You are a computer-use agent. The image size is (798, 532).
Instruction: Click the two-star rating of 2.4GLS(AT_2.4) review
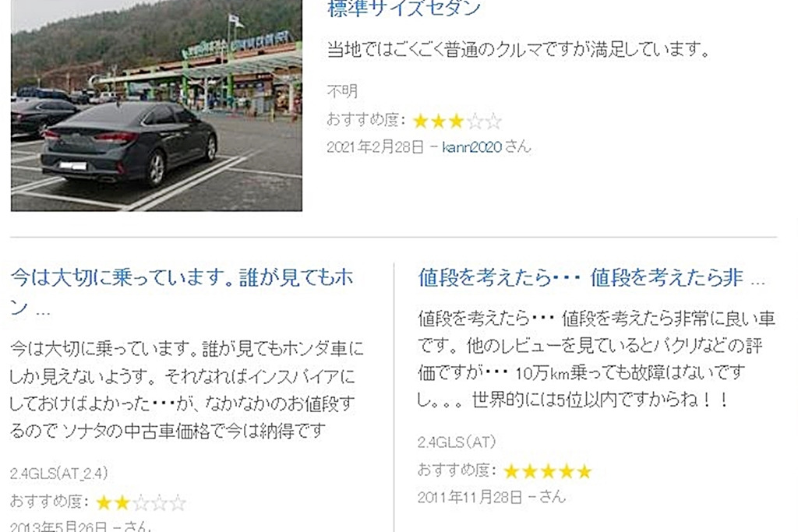pos(141,503)
